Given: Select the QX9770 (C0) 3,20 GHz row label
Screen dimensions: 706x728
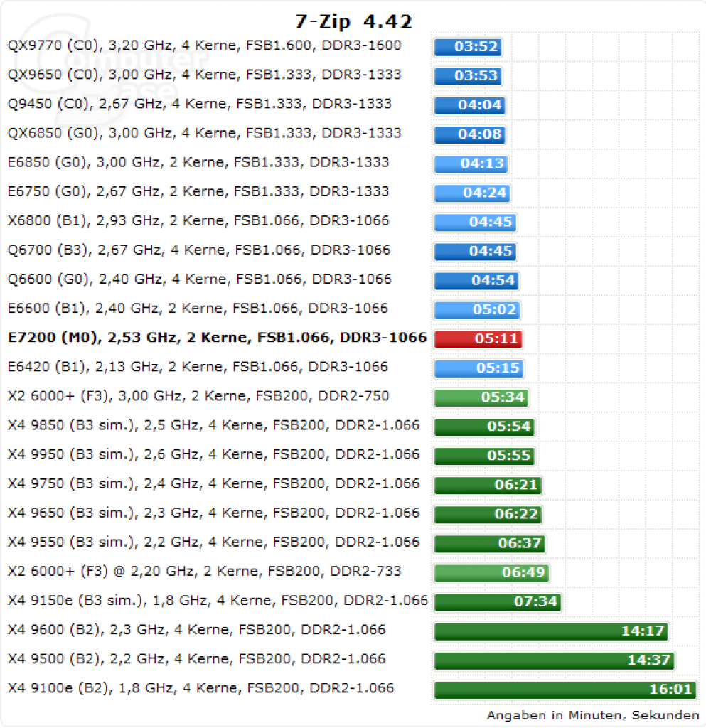Looking at the screenshot, I should [204, 46].
